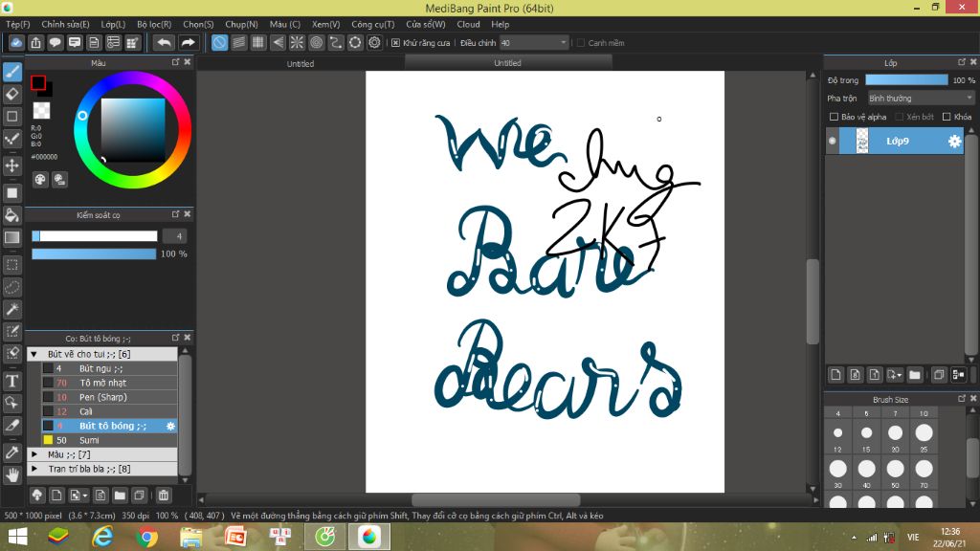Select the Lasso tool
This screenshot has height=551, width=980.
coord(11,287)
